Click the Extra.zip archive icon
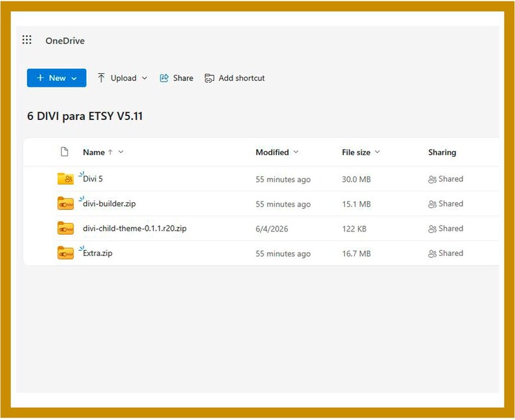 pos(66,253)
